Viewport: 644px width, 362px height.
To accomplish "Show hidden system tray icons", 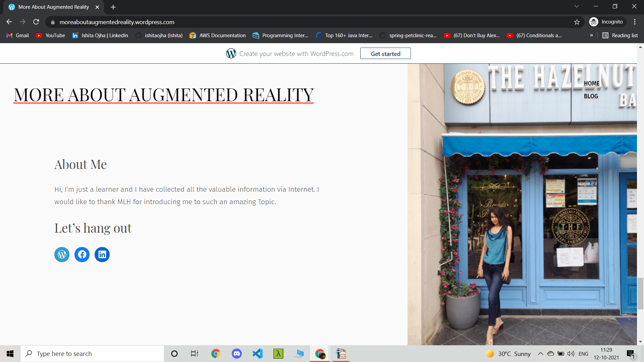I will pos(540,354).
